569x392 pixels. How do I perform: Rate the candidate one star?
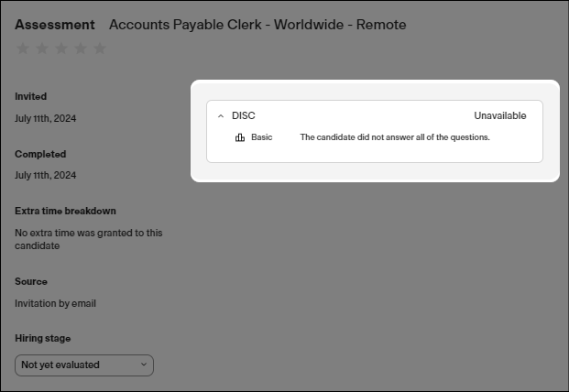click(x=23, y=49)
